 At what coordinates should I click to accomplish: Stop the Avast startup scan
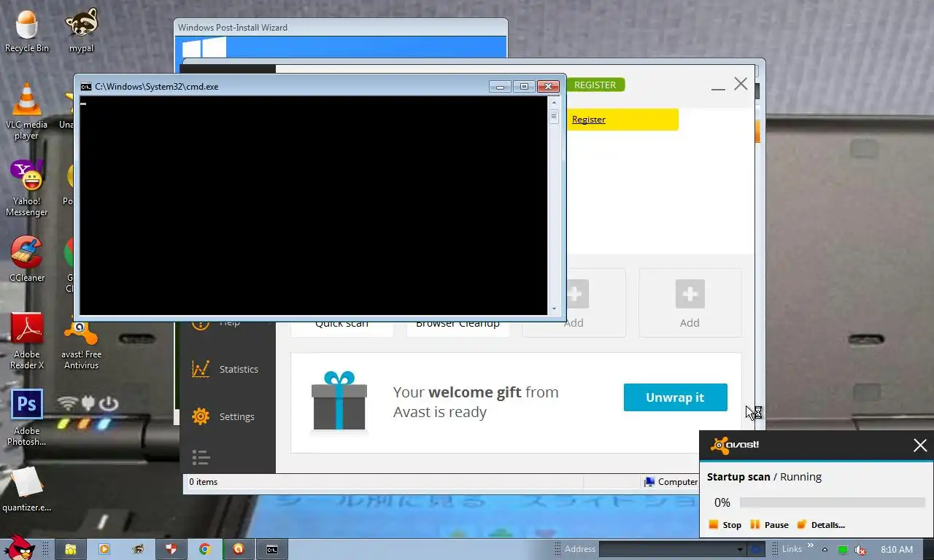(725, 525)
